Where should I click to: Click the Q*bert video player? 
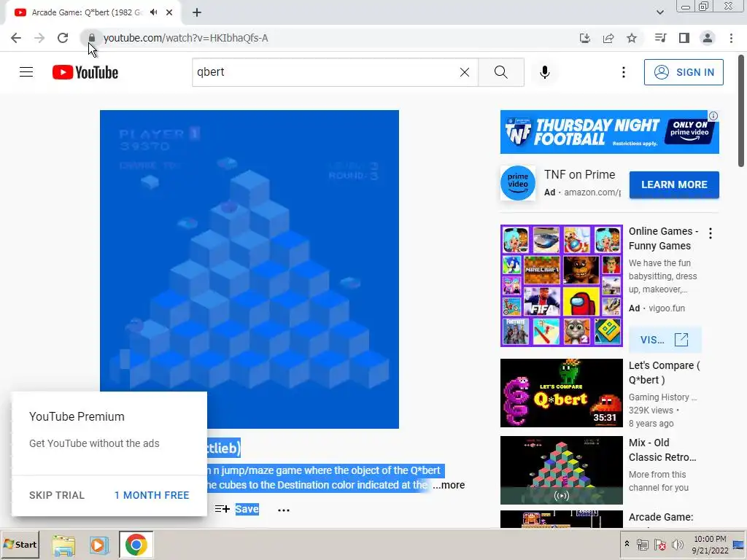249,269
